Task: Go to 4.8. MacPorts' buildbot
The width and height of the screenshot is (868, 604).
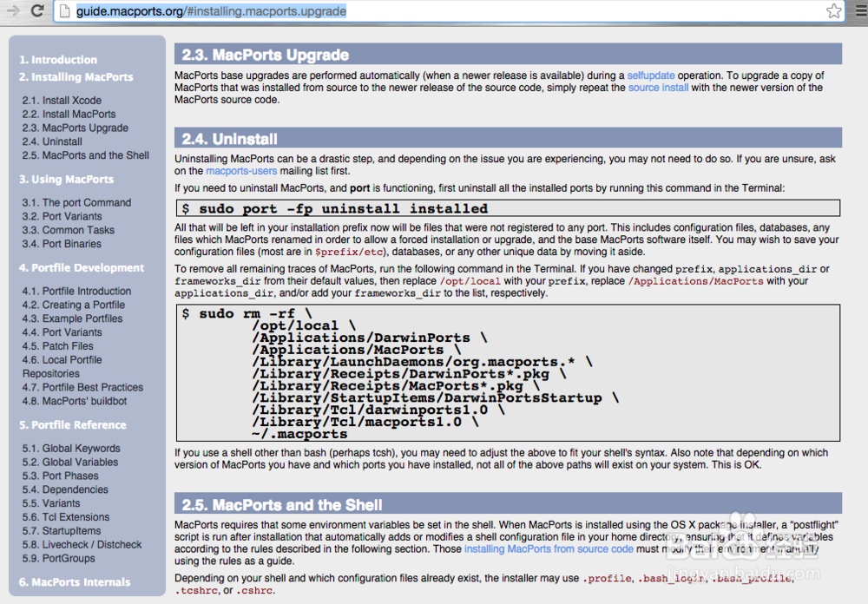Action: [x=75, y=402]
